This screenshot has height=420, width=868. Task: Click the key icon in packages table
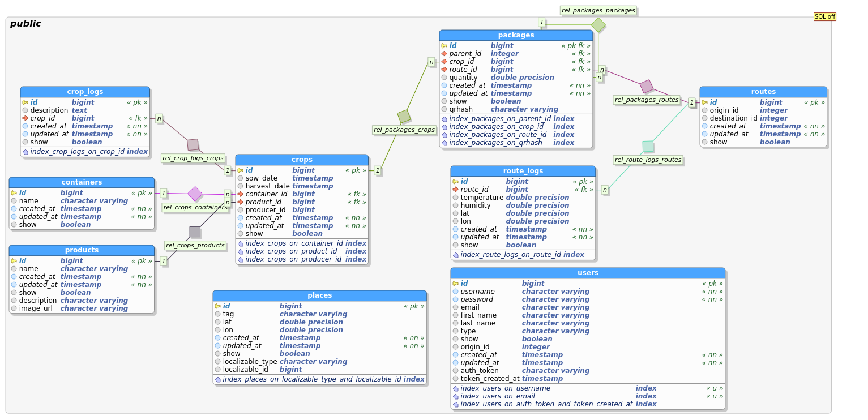(444, 46)
